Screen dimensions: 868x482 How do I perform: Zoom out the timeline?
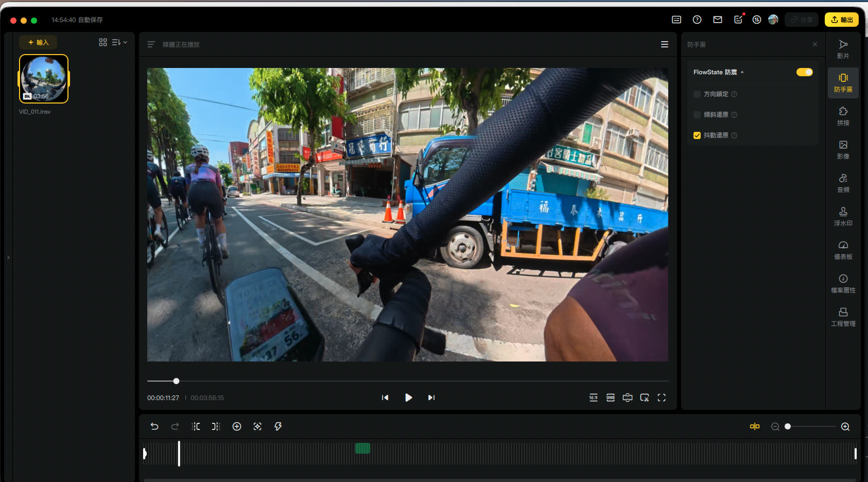775,426
